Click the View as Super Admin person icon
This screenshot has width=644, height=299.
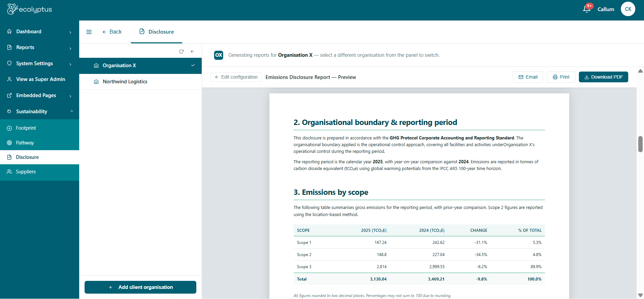(9, 79)
